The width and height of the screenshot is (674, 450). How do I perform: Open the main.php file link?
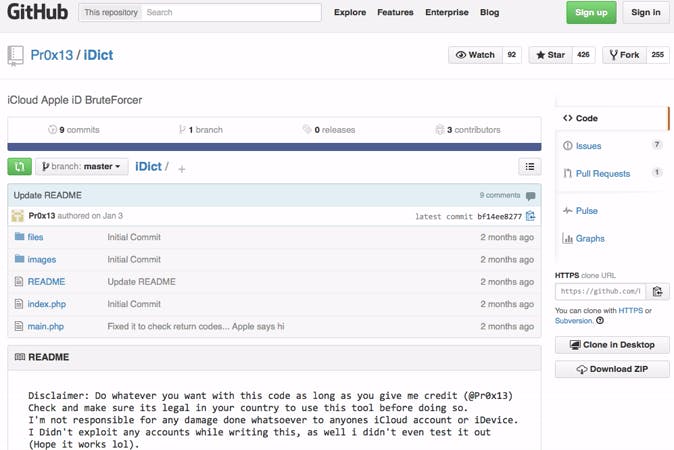click(x=46, y=326)
